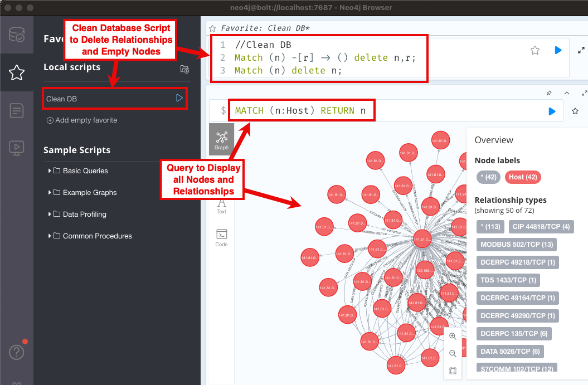Select DCERPC 49218/TCP (1) relationship
Viewport: 588px width, 385px height.
[518, 262]
